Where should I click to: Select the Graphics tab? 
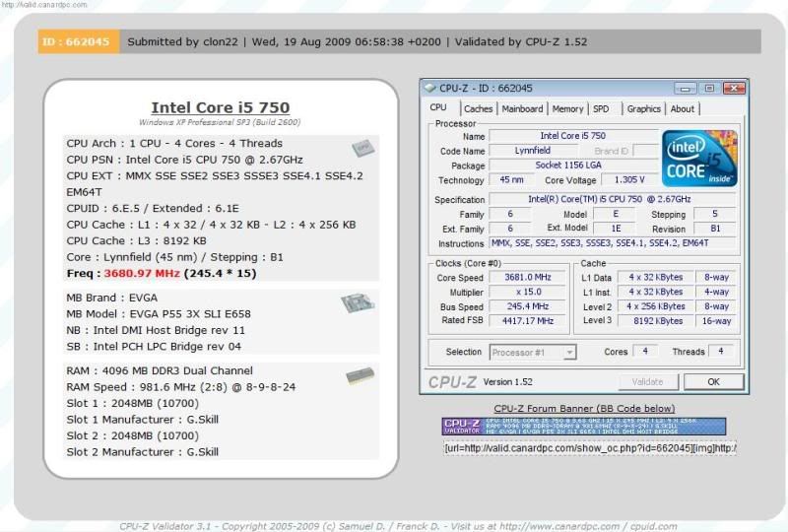pyautogui.click(x=644, y=108)
